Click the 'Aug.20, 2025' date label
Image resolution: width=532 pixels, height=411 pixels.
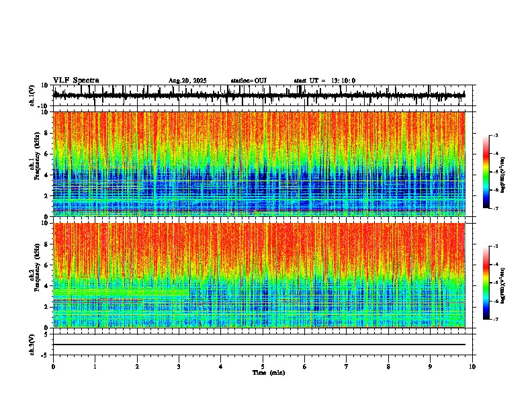(187, 81)
